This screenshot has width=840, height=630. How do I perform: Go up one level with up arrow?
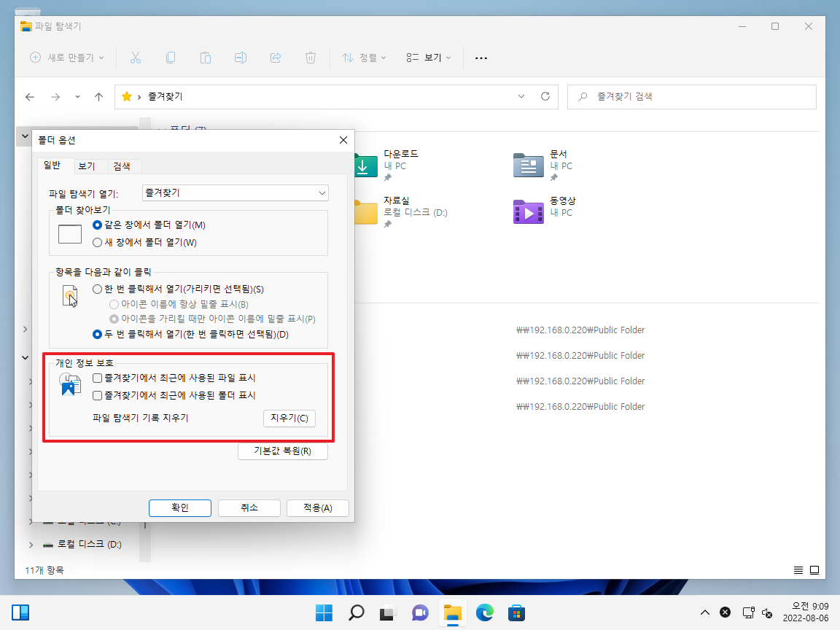pyautogui.click(x=98, y=97)
